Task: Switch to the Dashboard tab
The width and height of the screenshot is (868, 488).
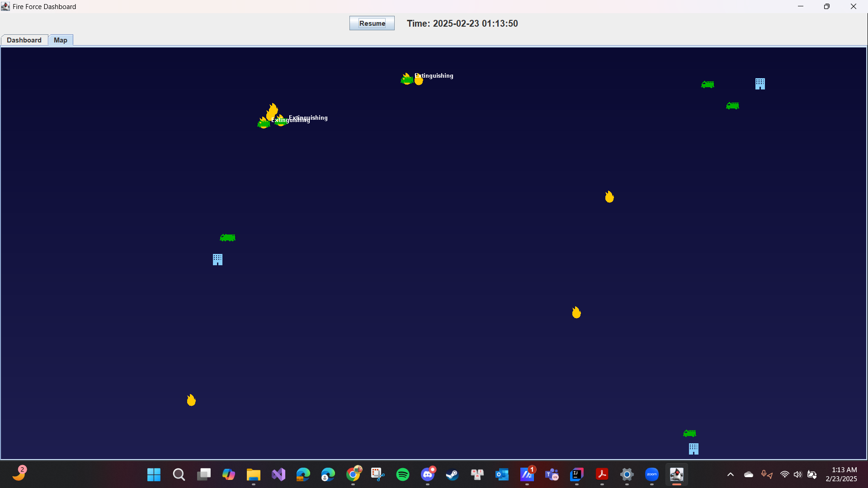Action: (x=24, y=40)
